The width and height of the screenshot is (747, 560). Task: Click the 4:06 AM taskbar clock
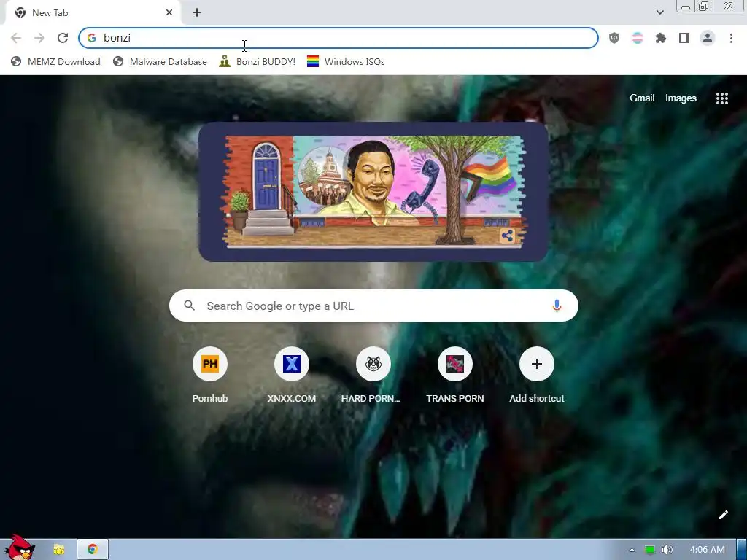(707, 550)
